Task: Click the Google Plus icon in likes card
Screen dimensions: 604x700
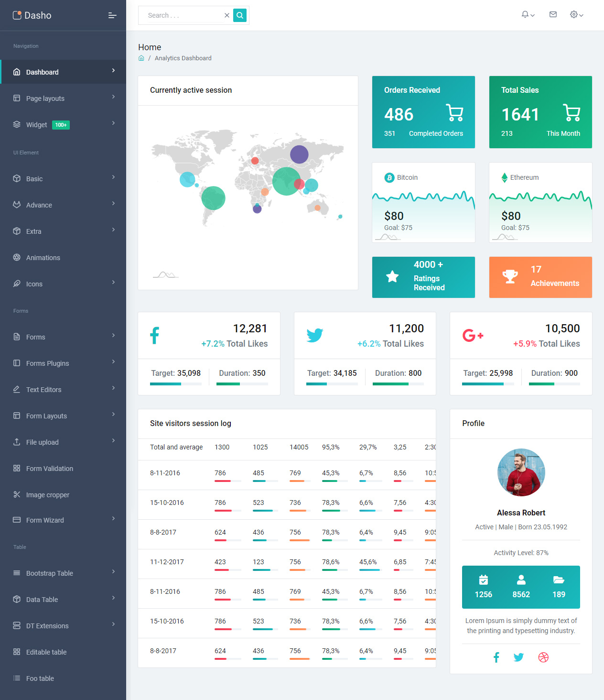Action: click(x=473, y=335)
